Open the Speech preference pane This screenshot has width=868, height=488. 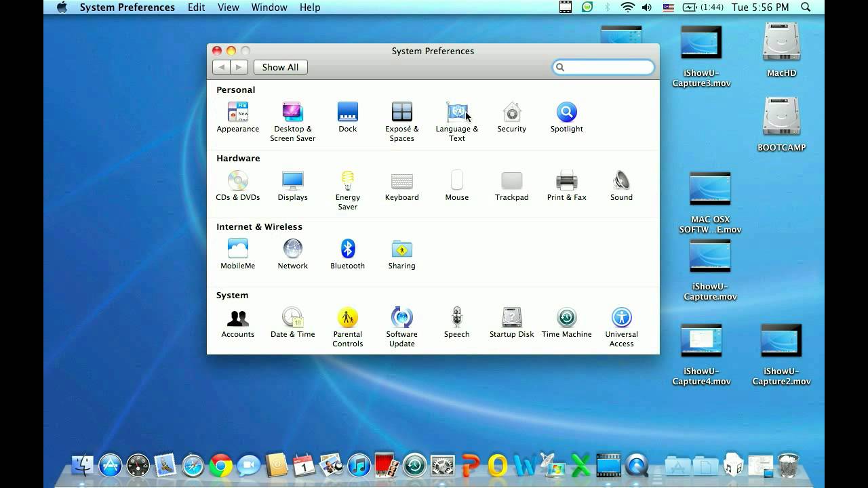(x=456, y=323)
